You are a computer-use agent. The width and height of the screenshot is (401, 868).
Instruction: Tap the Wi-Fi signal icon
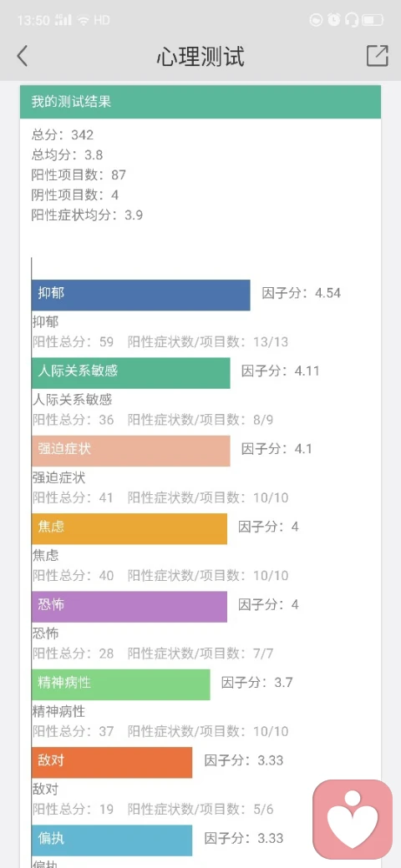pos(84,21)
